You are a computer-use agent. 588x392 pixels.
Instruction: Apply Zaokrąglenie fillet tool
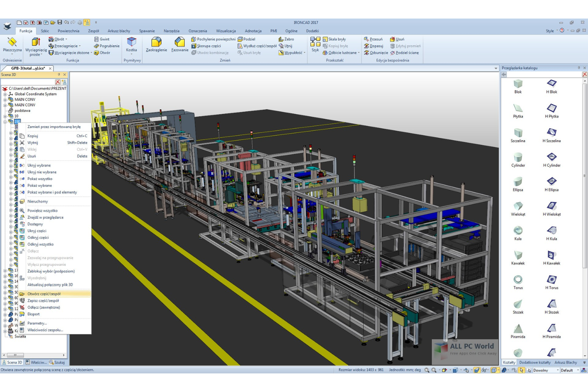point(156,45)
